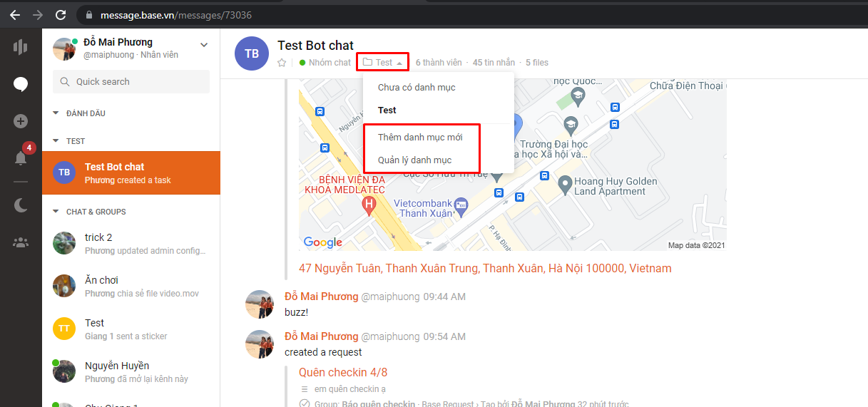Open the 5 files link
868x407 pixels.
coord(537,63)
